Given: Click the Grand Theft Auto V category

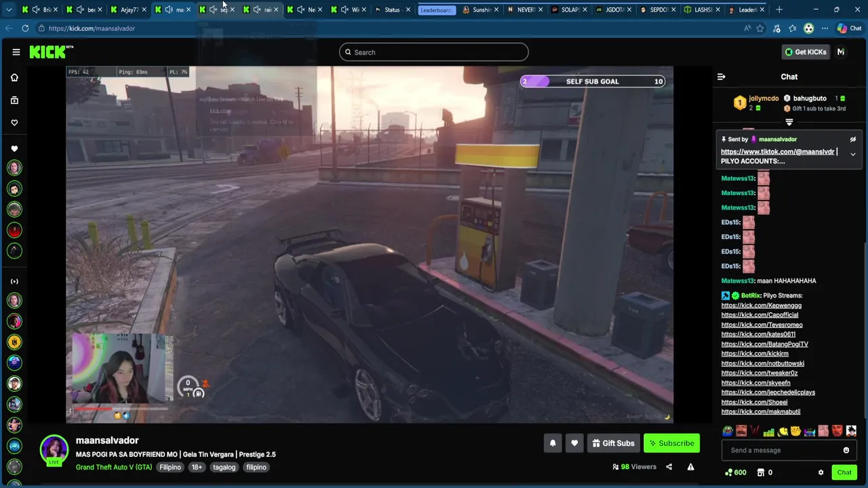Looking at the screenshot, I should point(114,467).
